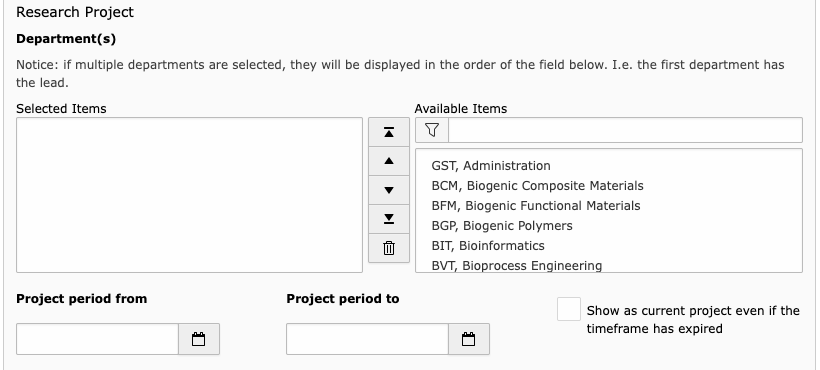Image resolution: width=820 pixels, height=370 pixels.
Task: Click the Show as current project label
Action: tap(693, 319)
